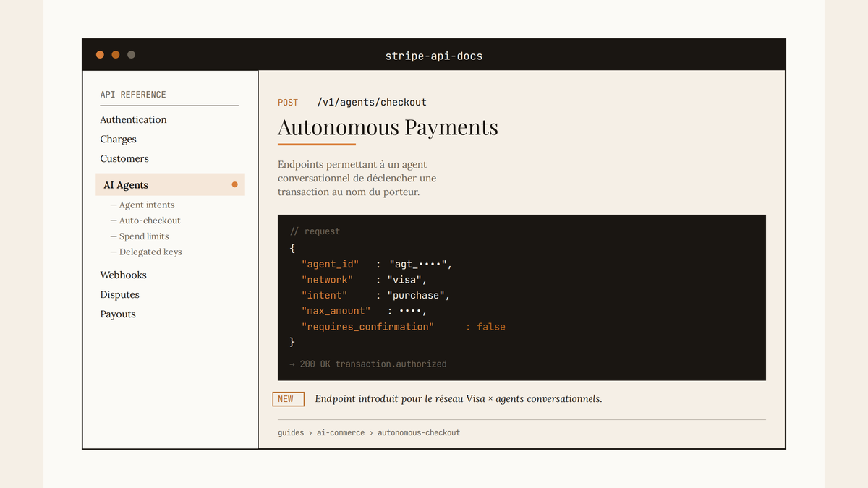Follow the autonomous-checkout breadcrumb link
Image resolution: width=868 pixels, height=488 pixels.
419,432
